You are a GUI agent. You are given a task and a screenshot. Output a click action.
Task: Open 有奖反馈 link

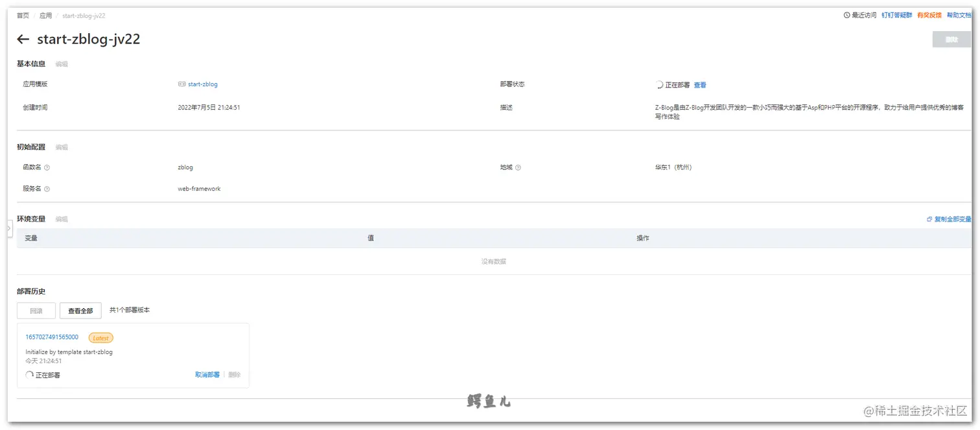[929, 15]
